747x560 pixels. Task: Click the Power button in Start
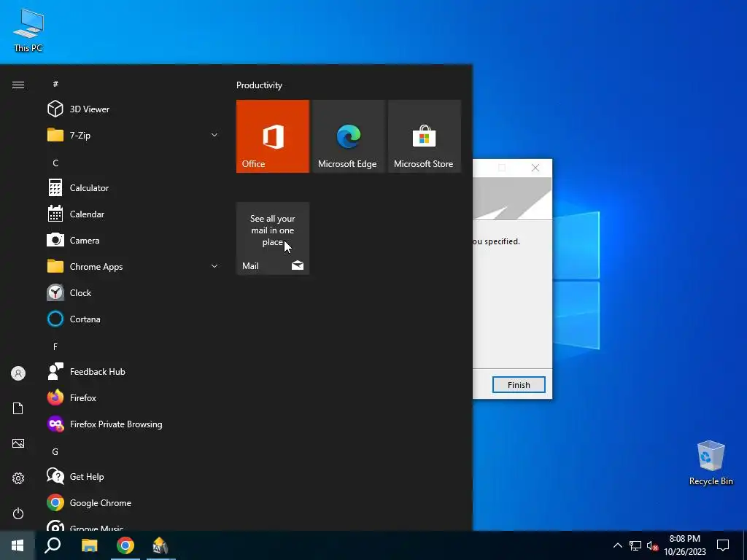coord(18,513)
